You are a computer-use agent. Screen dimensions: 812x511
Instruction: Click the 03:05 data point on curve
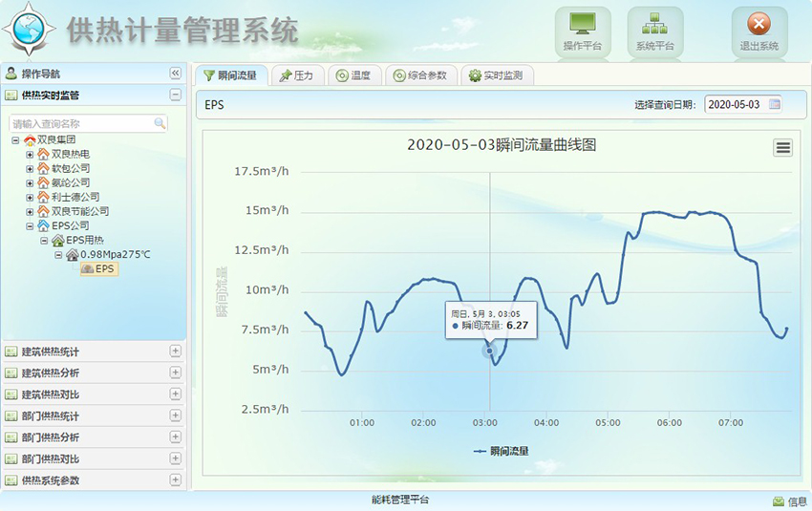pos(490,351)
